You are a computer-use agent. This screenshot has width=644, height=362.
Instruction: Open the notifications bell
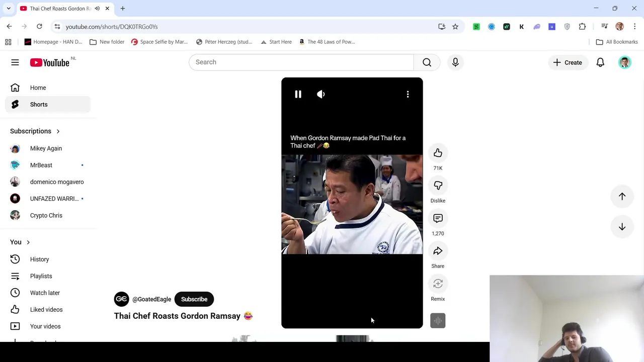coord(600,62)
